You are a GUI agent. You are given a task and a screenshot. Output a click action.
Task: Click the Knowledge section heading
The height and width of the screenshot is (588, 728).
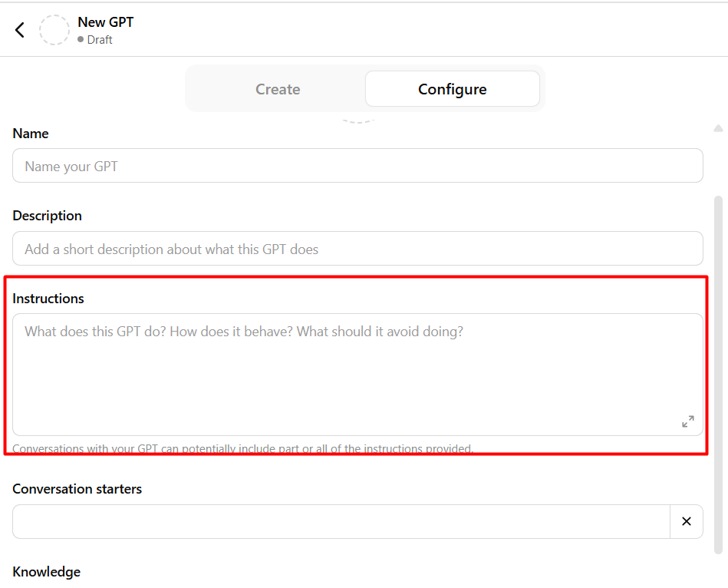[47, 572]
